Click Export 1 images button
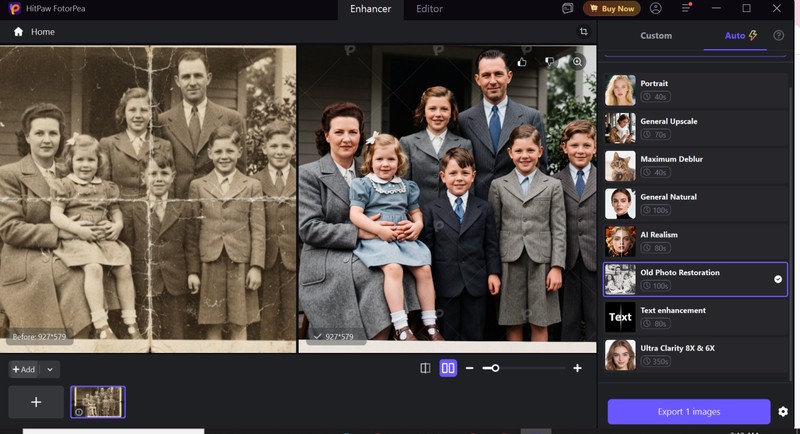Viewport: 800px width, 434px height. 689,412
